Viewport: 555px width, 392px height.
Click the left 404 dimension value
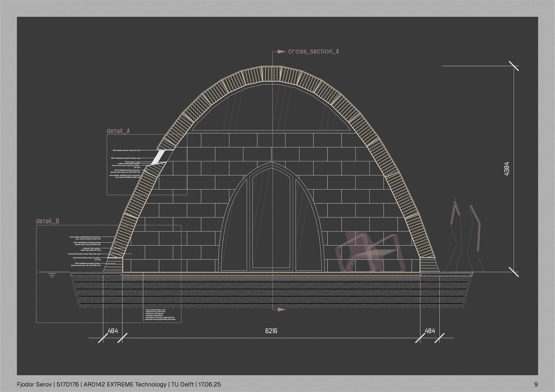[x=113, y=331]
